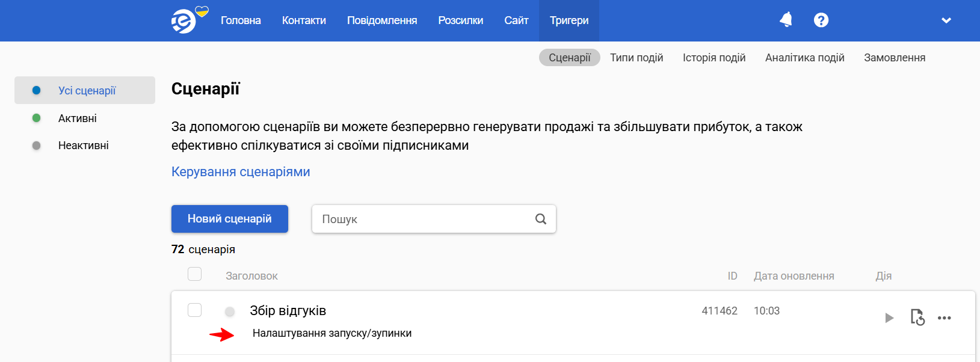
Task: Click the copy scenario icon
Action: pyautogui.click(x=917, y=317)
